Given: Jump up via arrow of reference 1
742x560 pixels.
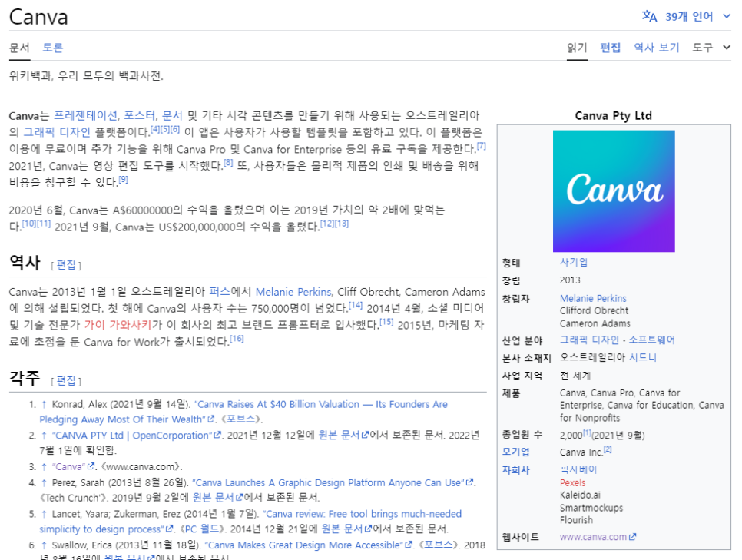Looking at the screenshot, I should coord(44,404).
